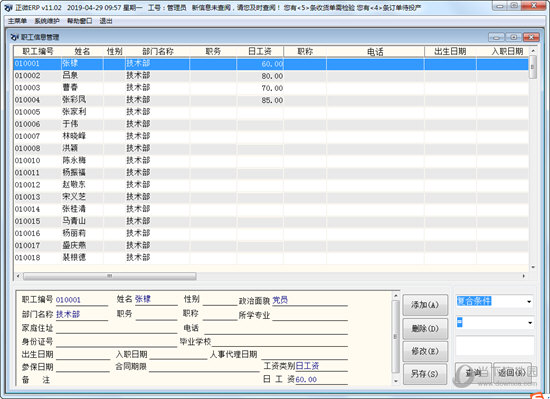Select employee row 010010 陈永梅

coord(271,161)
